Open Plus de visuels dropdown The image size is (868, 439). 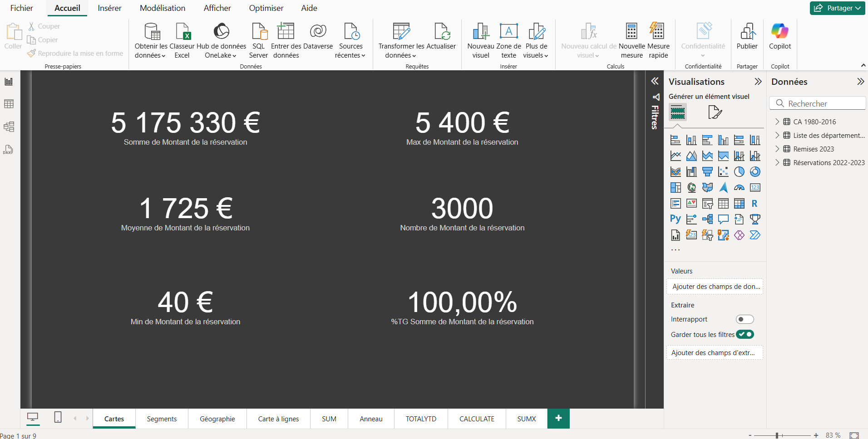[x=536, y=51]
